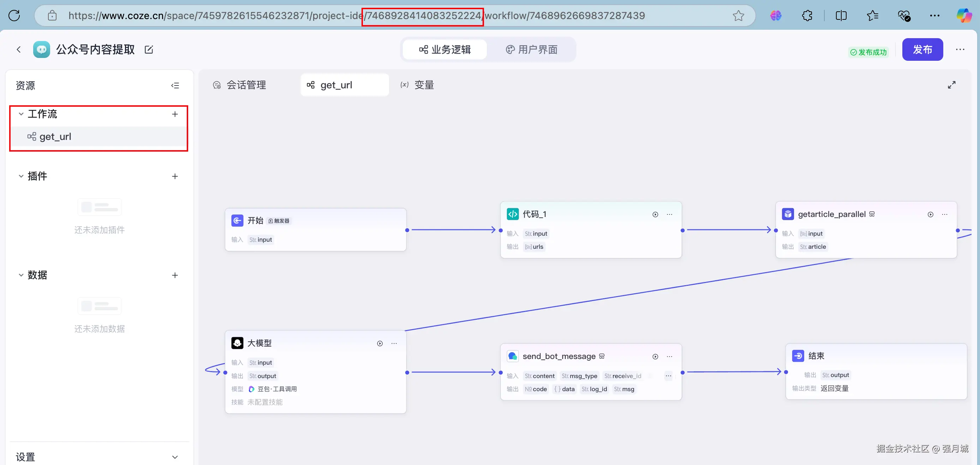980x465 pixels.
Task: Add a plugin via 插件 plus icon
Action: (x=175, y=176)
